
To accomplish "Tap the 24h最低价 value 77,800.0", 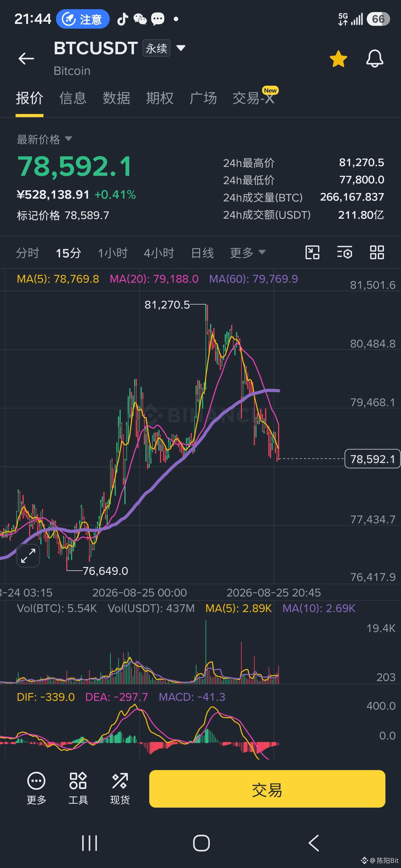I will point(361,180).
